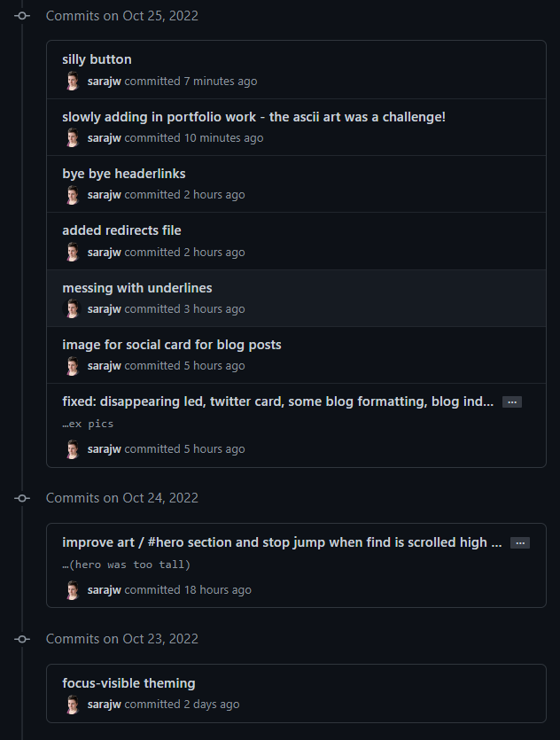Open the messing with underlines commit message
The image size is (560, 740).
[136, 287]
